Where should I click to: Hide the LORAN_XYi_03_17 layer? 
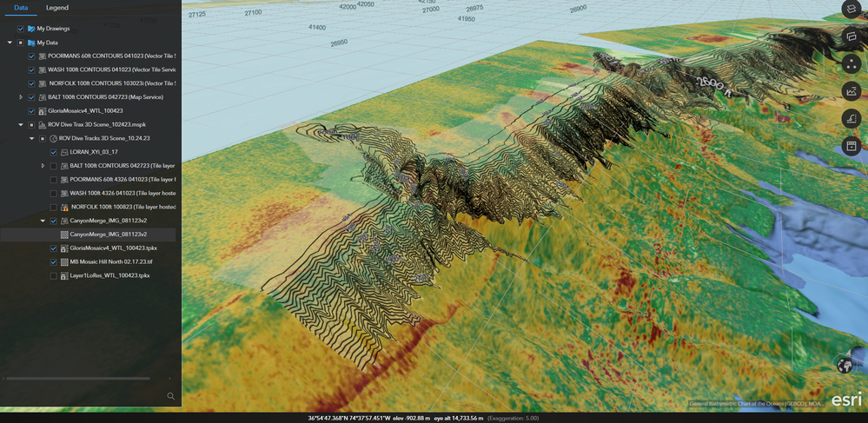[x=54, y=152]
